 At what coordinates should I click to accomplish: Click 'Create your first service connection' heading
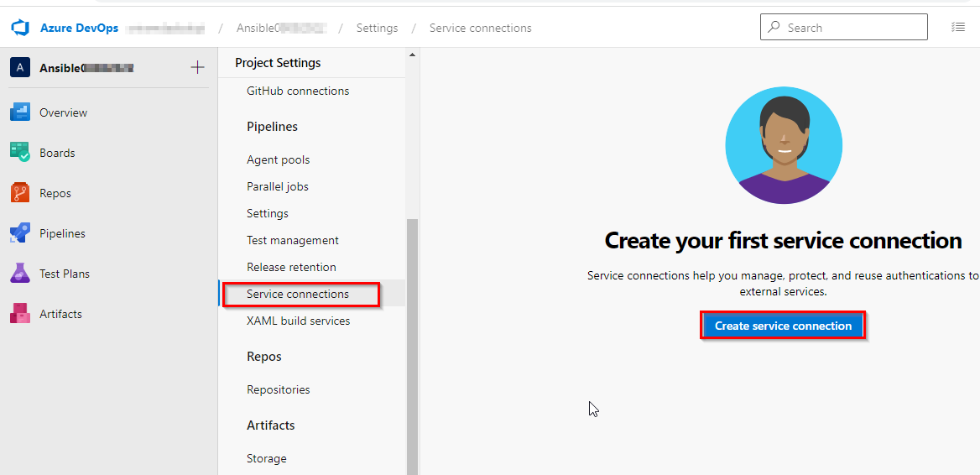click(783, 241)
